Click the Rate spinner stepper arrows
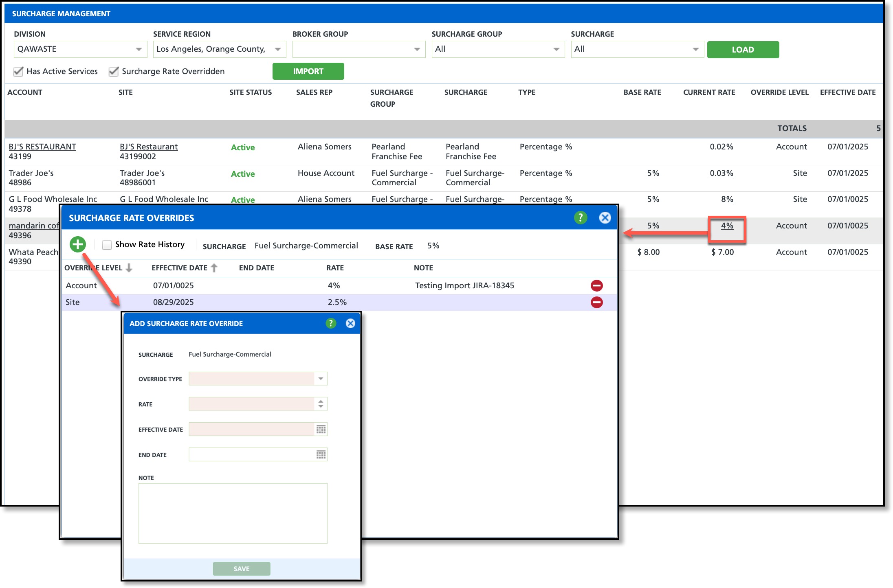The width and height of the screenshot is (893, 588). [x=321, y=404]
